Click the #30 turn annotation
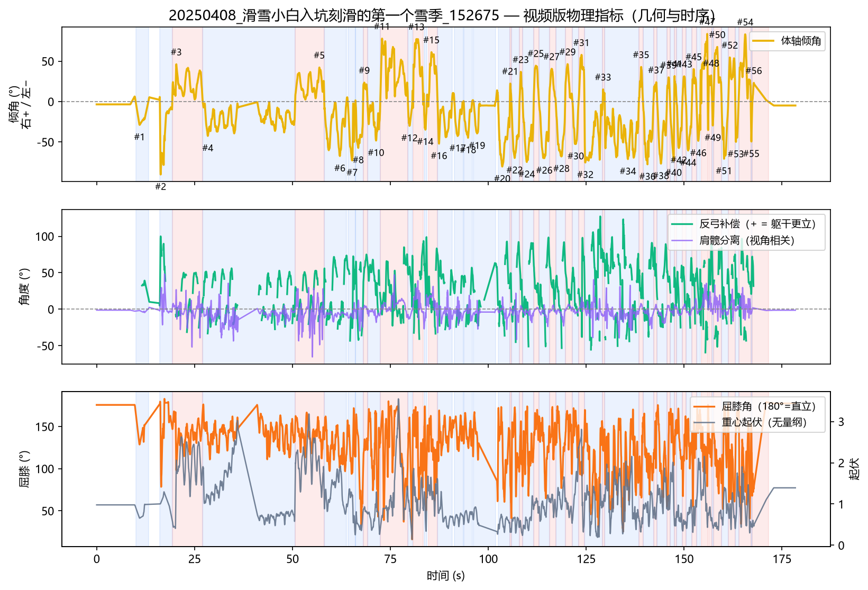 click(x=576, y=156)
